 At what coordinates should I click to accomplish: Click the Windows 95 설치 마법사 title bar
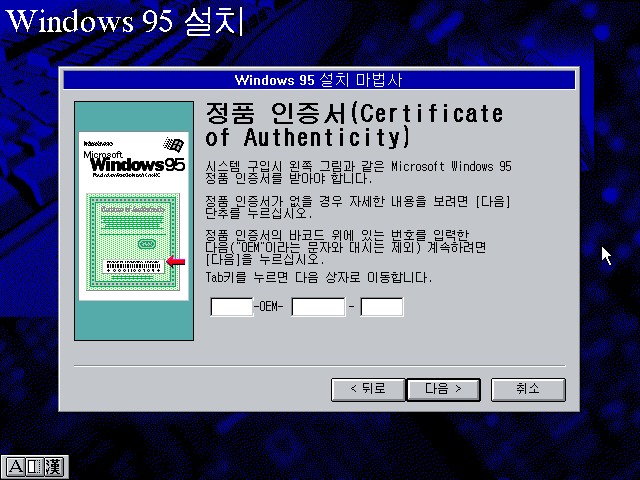(x=319, y=80)
